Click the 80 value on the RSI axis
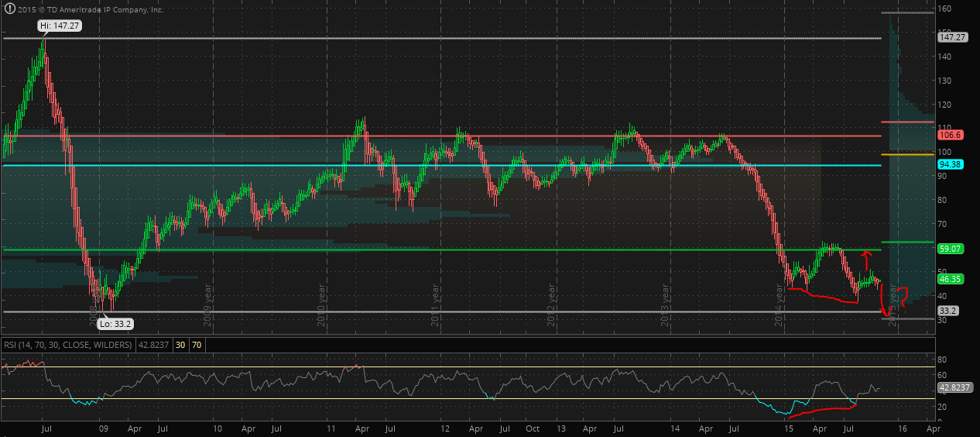980x437 pixels. click(x=942, y=360)
